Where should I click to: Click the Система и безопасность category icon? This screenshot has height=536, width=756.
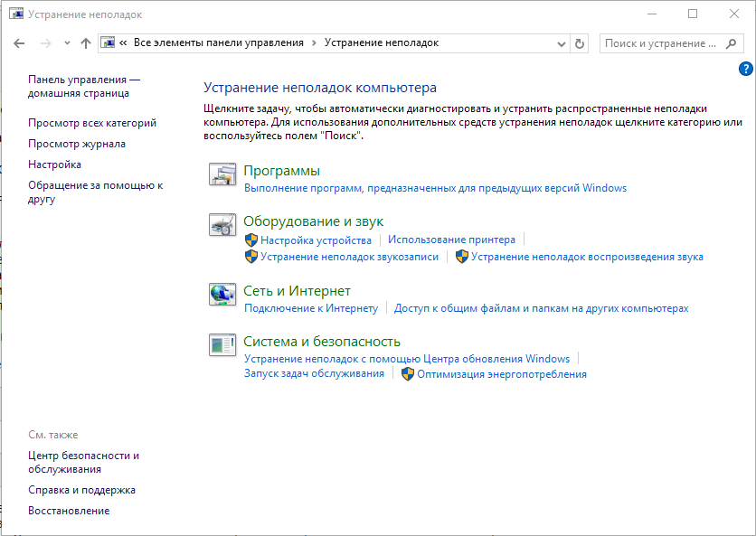click(222, 344)
